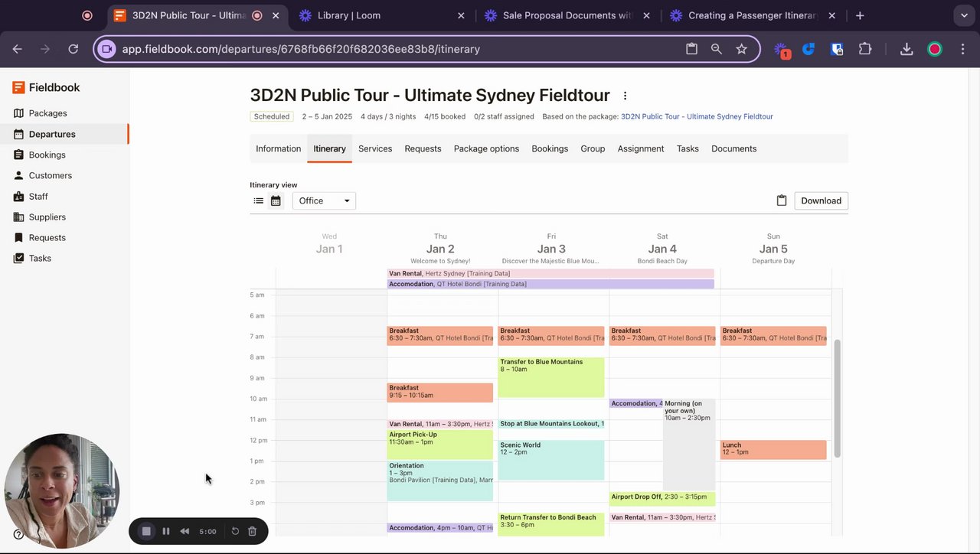
Task: Bookmark this page with star icon
Action: coord(741,49)
